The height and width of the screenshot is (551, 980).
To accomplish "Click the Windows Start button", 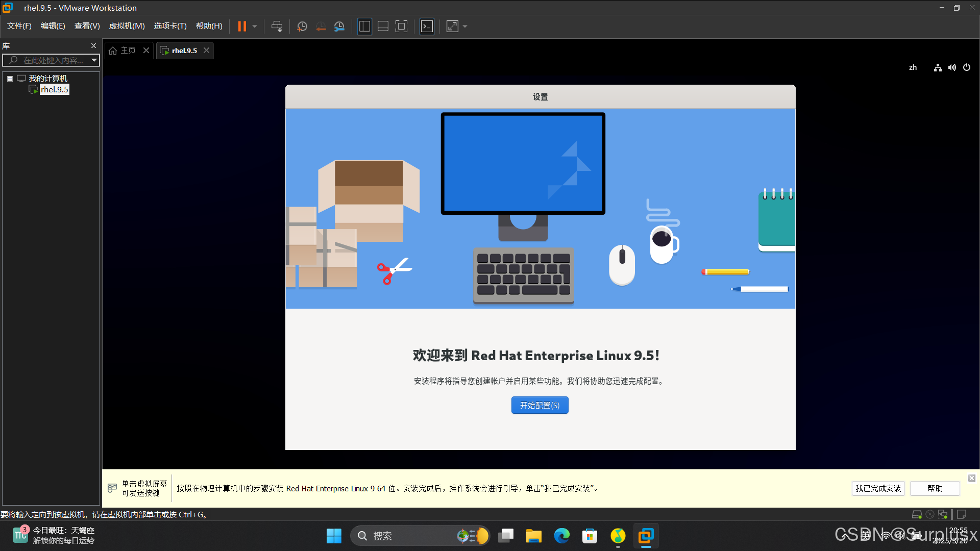I will click(334, 536).
